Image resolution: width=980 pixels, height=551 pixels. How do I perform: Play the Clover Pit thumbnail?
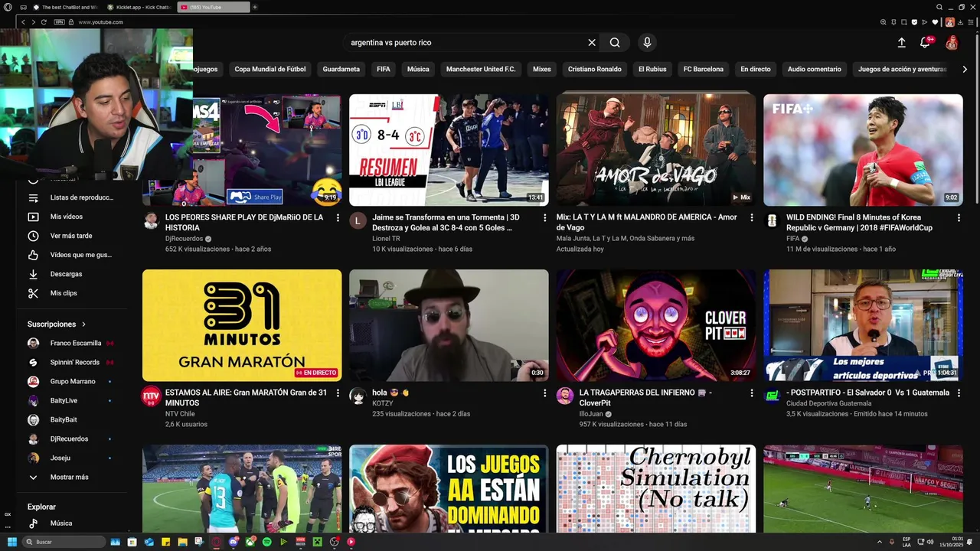point(656,325)
